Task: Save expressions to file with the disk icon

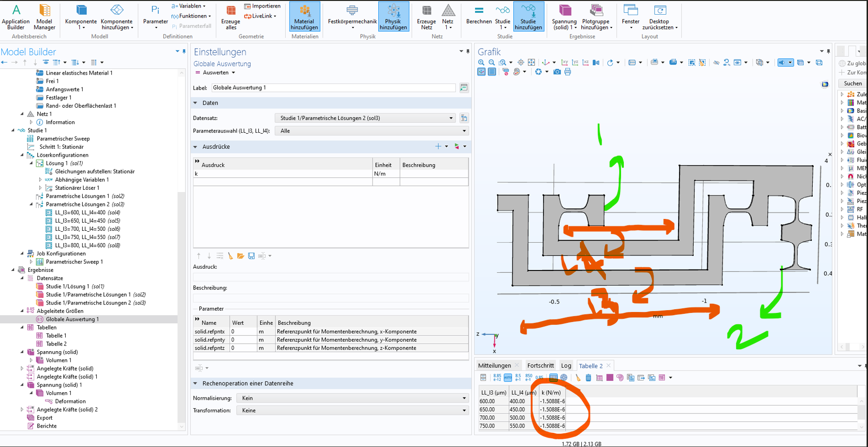Action: [251, 256]
